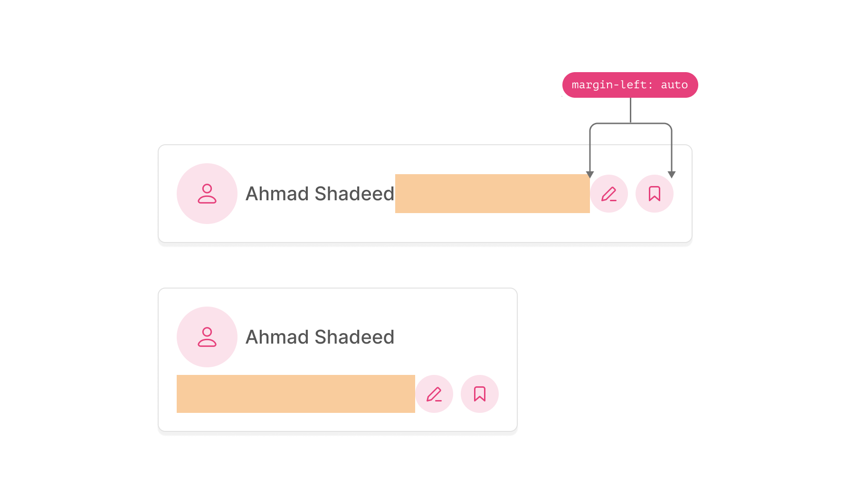Click the edit pencil icon in top card

coord(608,194)
